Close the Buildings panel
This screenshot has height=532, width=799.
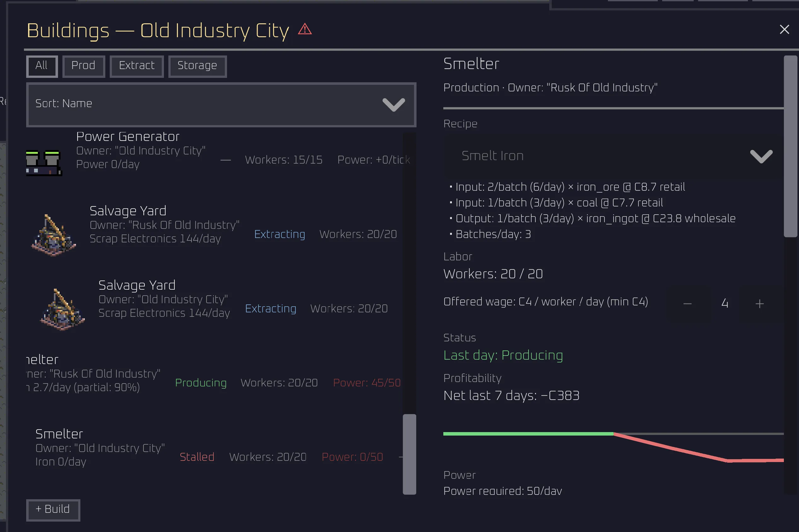[x=784, y=30]
